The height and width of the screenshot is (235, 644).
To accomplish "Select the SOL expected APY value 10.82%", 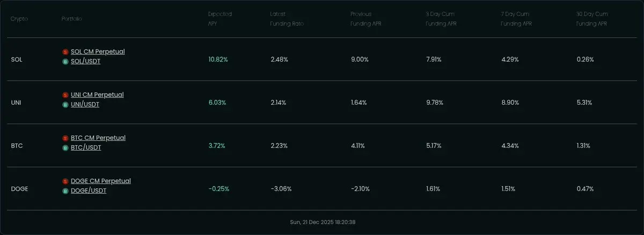I will coord(218,60).
